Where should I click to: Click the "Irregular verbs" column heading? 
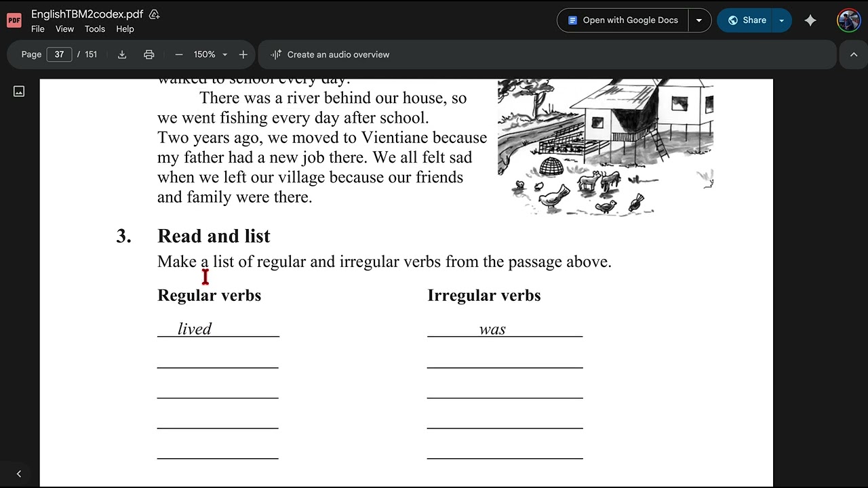[x=484, y=296]
